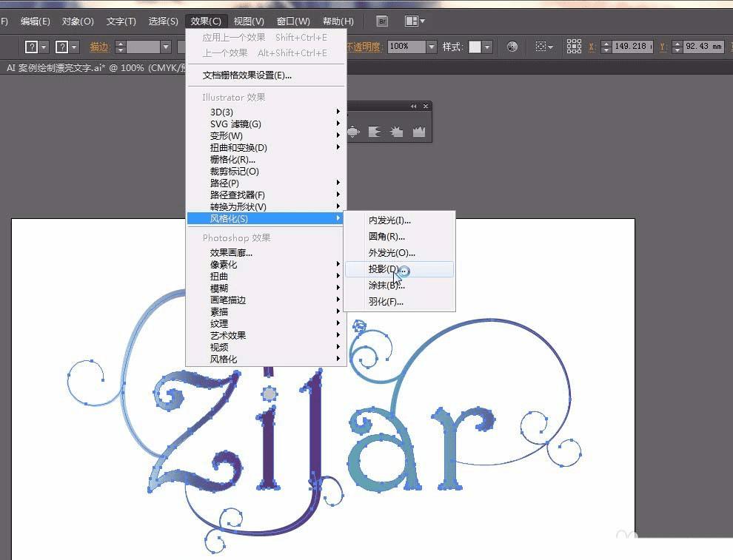Click the 样式 graphic style swatch
This screenshot has height=560, width=733.
[475, 47]
